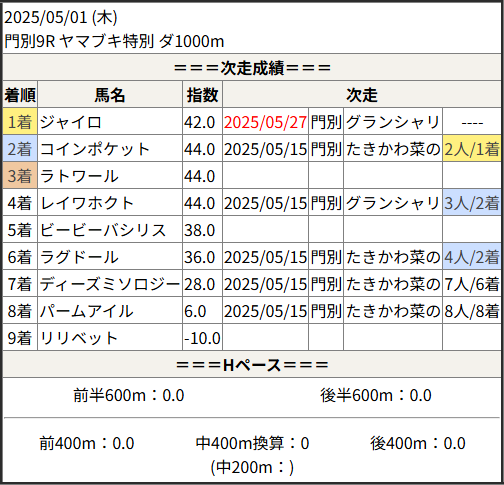Click リリベット's -10.0 index value
The height and width of the screenshot is (485, 504).
(202, 338)
